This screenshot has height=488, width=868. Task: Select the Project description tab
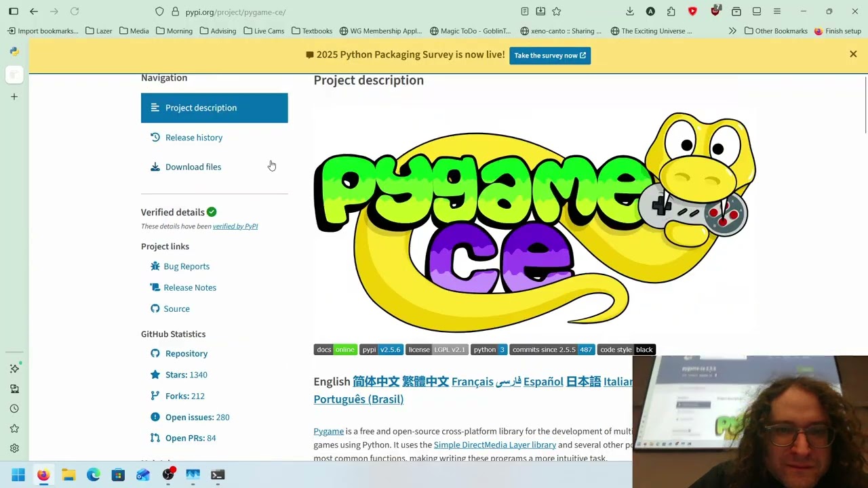tap(214, 108)
